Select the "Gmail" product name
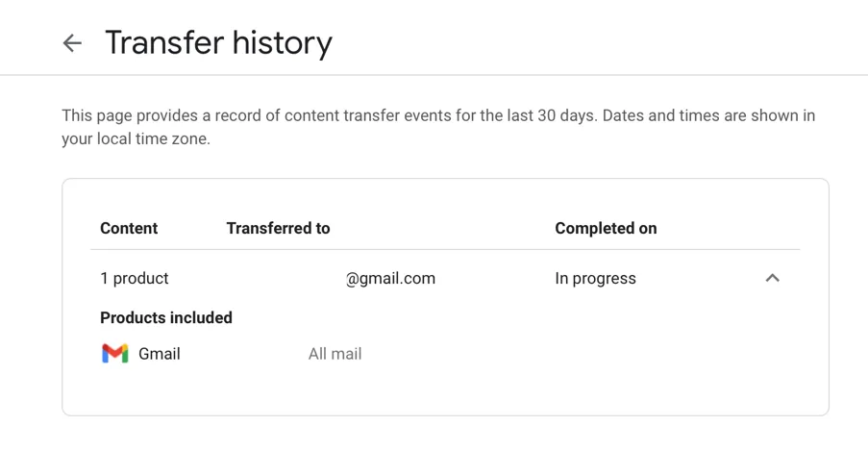 click(x=160, y=354)
